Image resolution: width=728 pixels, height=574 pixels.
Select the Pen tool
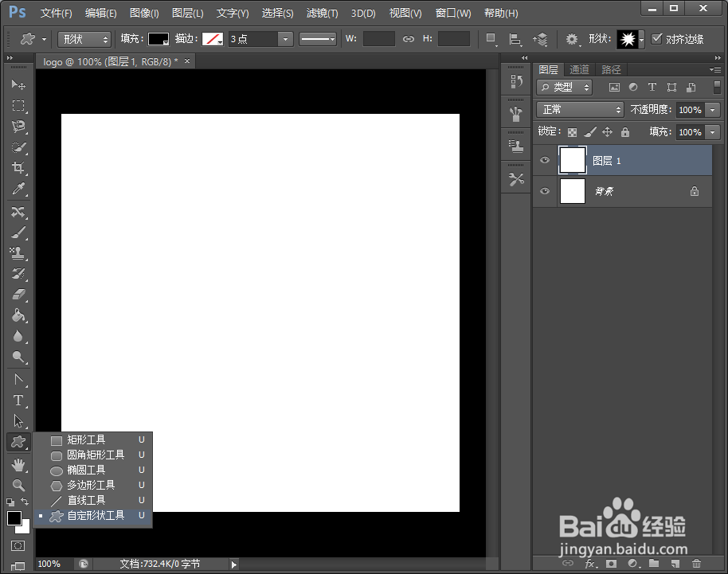(18, 380)
